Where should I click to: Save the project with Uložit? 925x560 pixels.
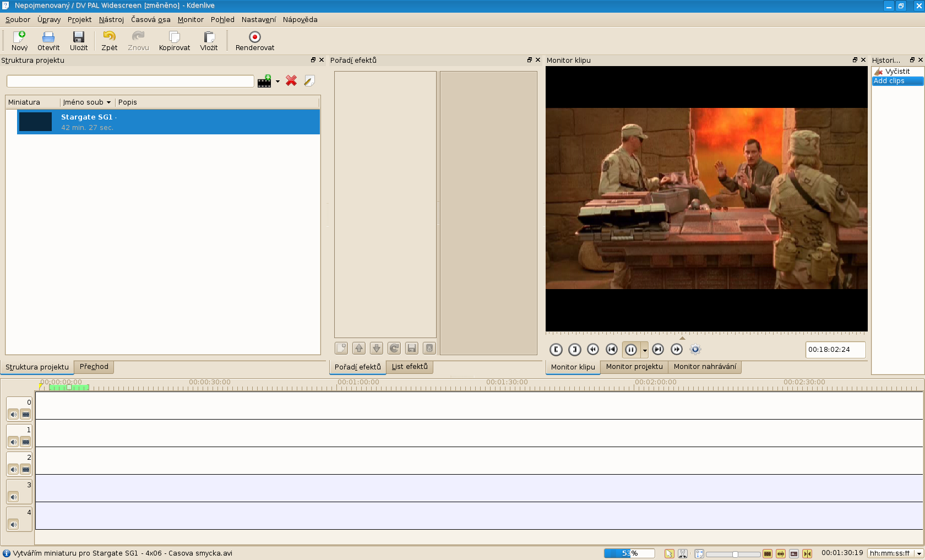(x=79, y=41)
